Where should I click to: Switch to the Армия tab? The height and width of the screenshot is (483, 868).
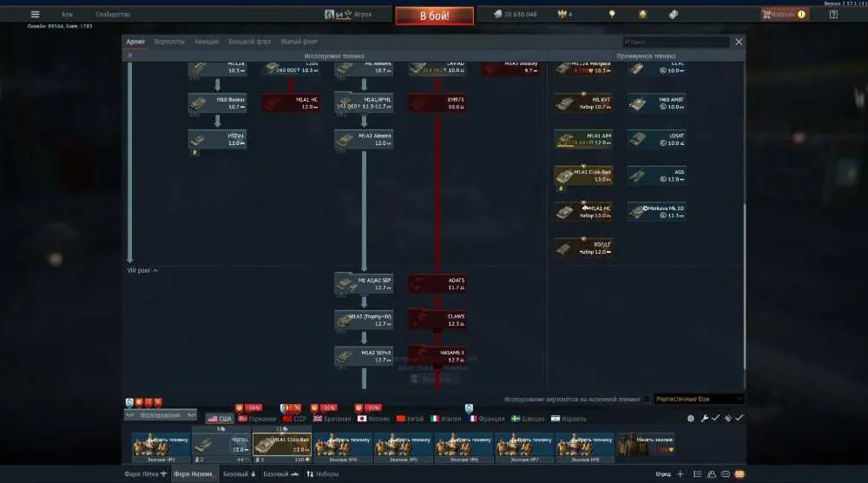click(135, 42)
